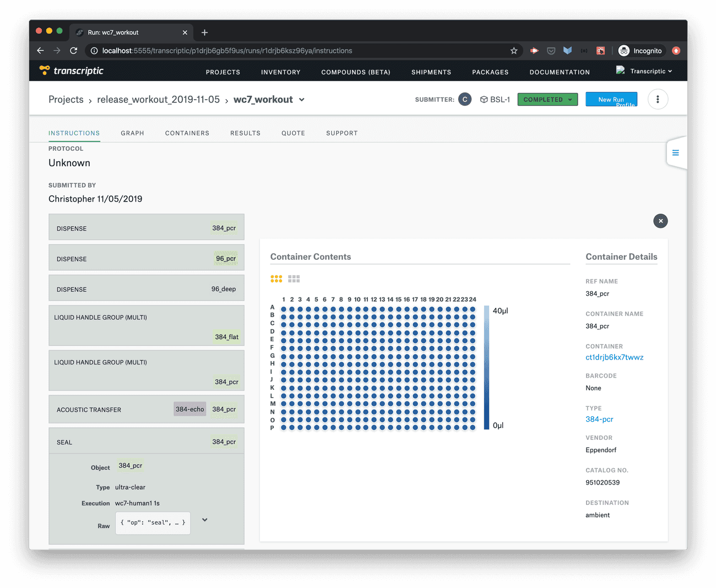Click the New Run button
The height and width of the screenshot is (588, 716).
[611, 100]
